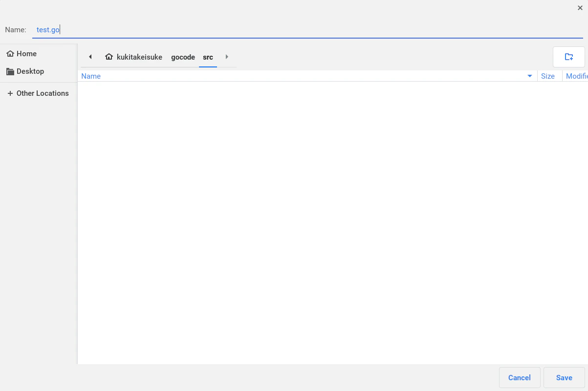The width and height of the screenshot is (588, 391).
Task: Click the Name sort direction arrow
Action: click(x=530, y=76)
